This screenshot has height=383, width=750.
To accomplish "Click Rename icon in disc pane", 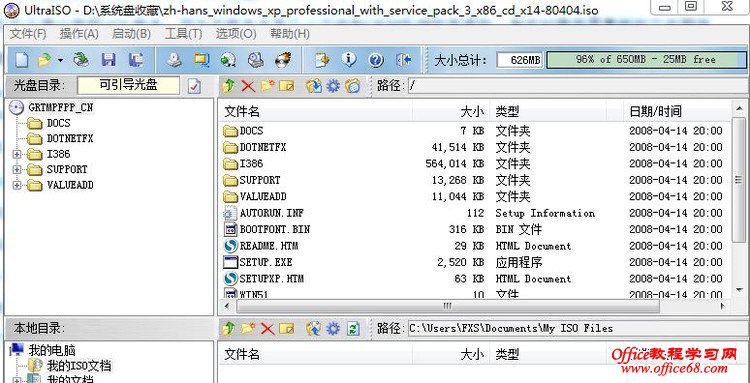I will pyautogui.click(x=287, y=86).
